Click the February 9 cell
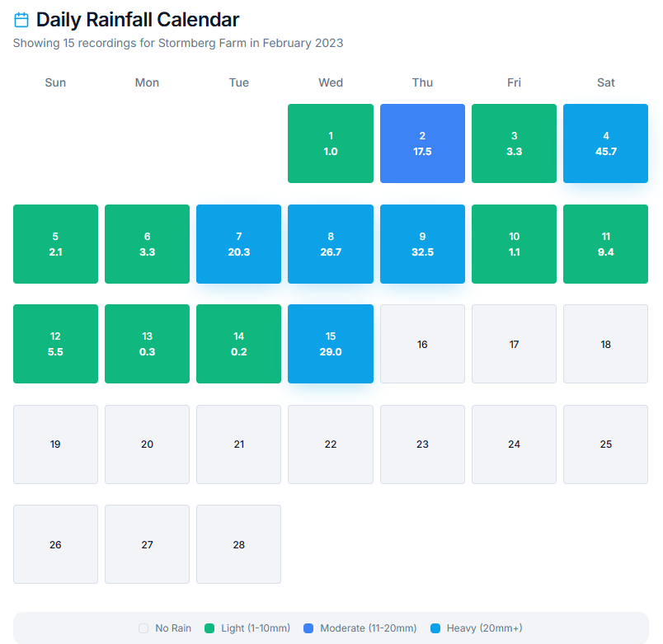 [x=422, y=243]
